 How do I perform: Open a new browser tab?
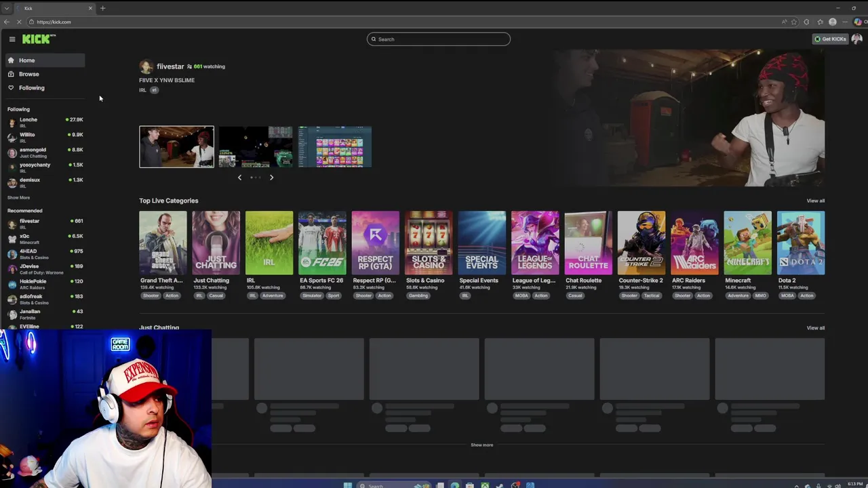(x=103, y=8)
